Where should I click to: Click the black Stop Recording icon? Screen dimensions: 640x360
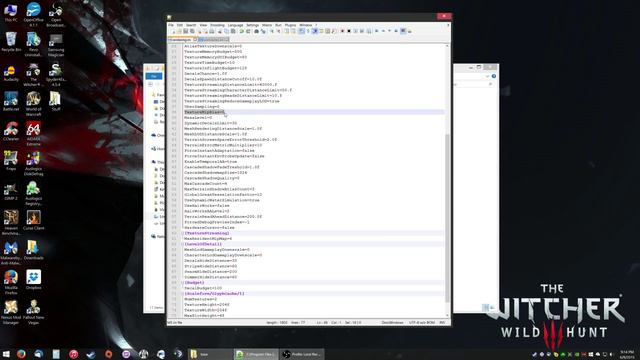[349, 31]
